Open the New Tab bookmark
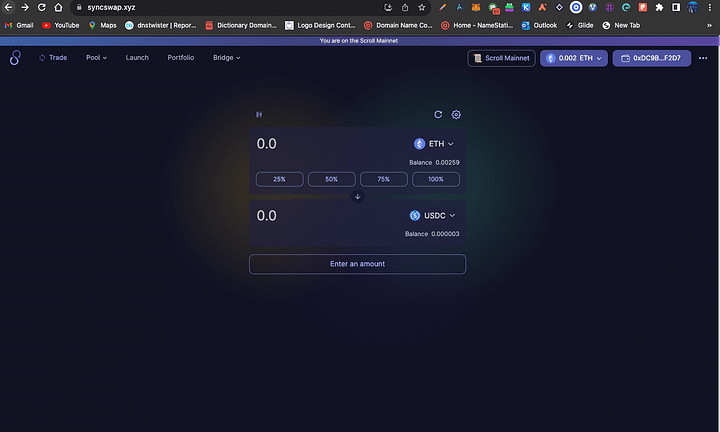The width and height of the screenshot is (720, 432). 621,25
